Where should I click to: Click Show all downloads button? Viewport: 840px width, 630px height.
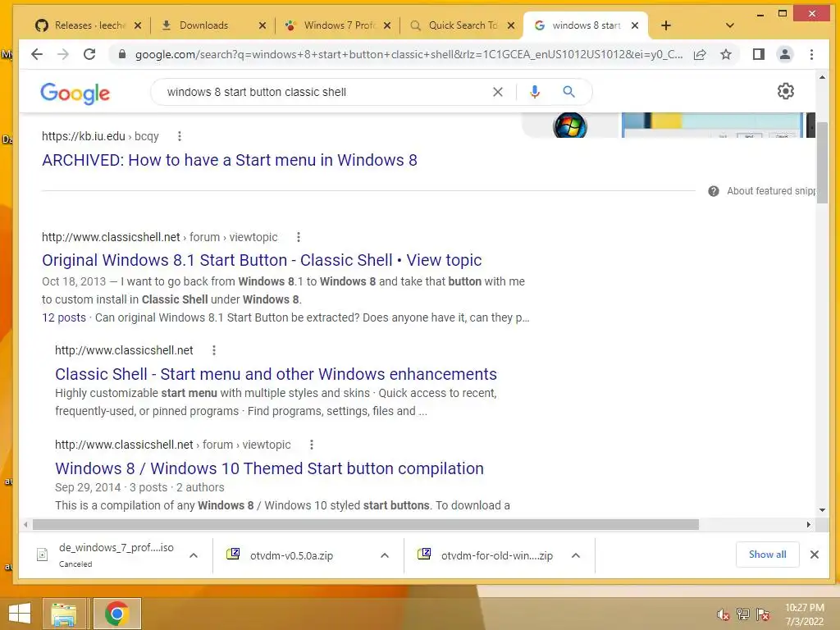tap(767, 555)
